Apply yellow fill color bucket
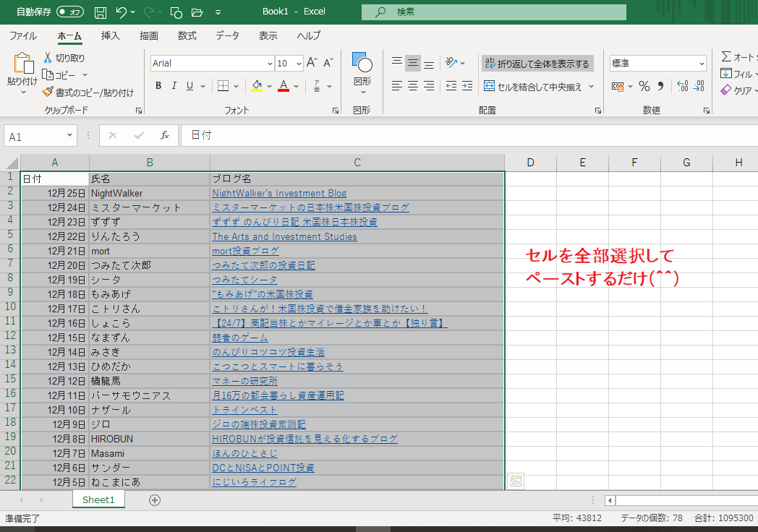758x532 pixels. click(x=257, y=86)
